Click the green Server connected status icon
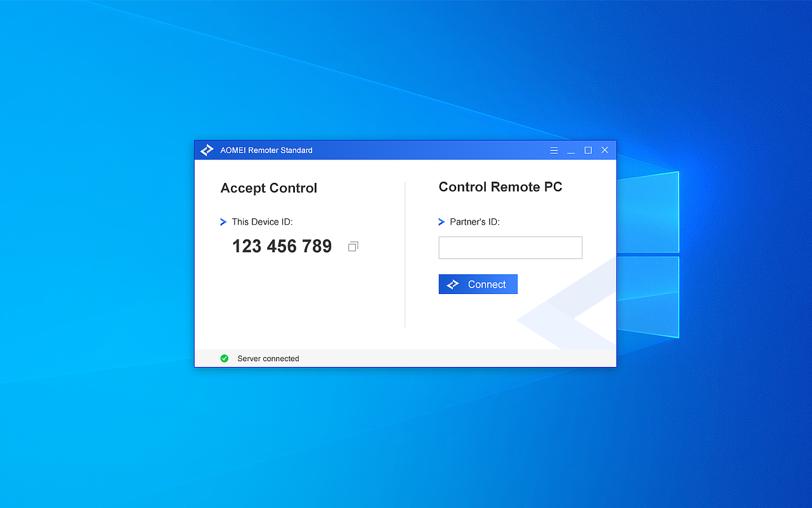The image size is (812, 508). click(224, 358)
